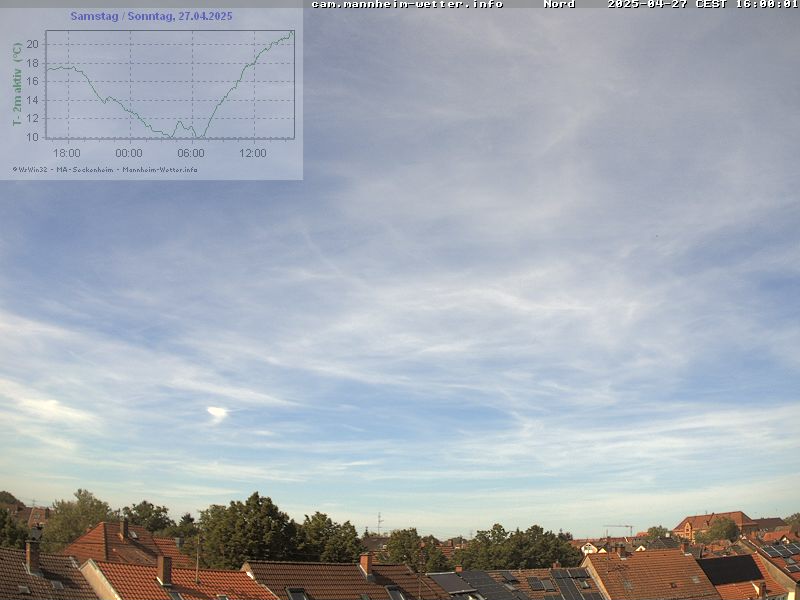Click the antenna mast above the trees

coord(379,522)
